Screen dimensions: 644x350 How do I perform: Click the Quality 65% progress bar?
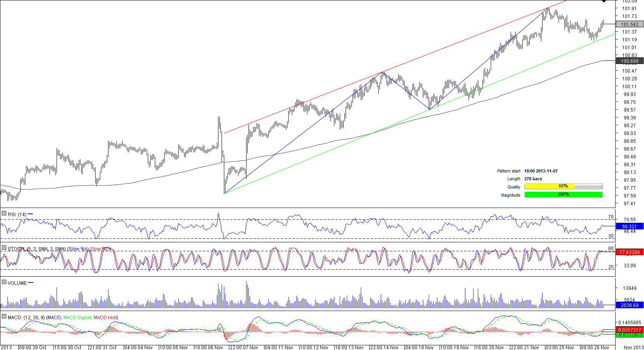[x=563, y=187]
